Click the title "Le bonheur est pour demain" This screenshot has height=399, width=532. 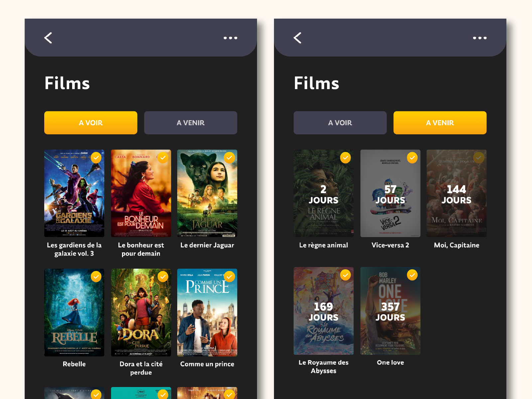(141, 249)
